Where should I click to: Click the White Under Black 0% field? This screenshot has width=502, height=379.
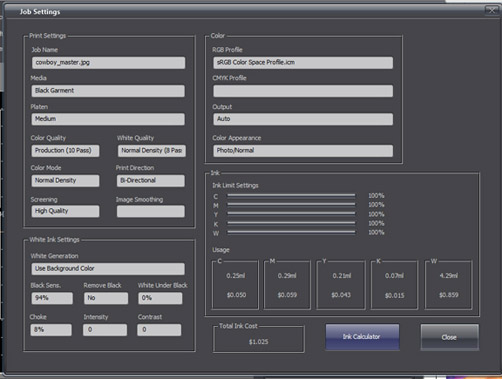coord(160,298)
